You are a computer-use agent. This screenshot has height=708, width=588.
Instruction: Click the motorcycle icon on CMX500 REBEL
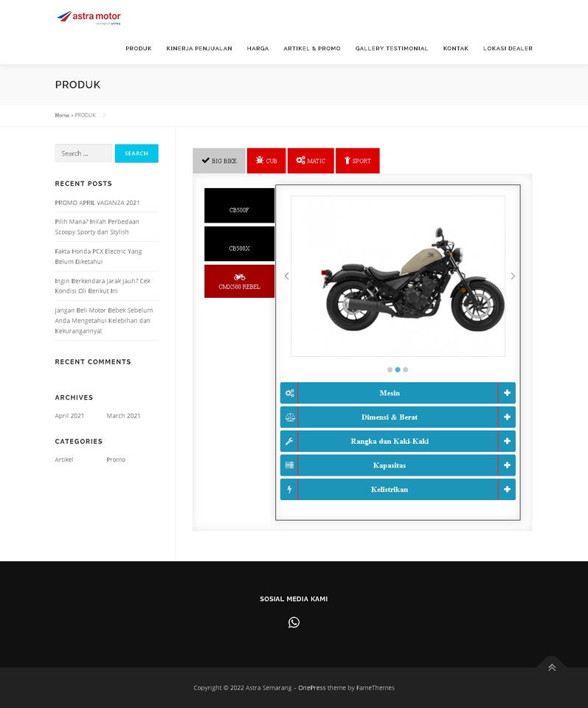coord(239,277)
